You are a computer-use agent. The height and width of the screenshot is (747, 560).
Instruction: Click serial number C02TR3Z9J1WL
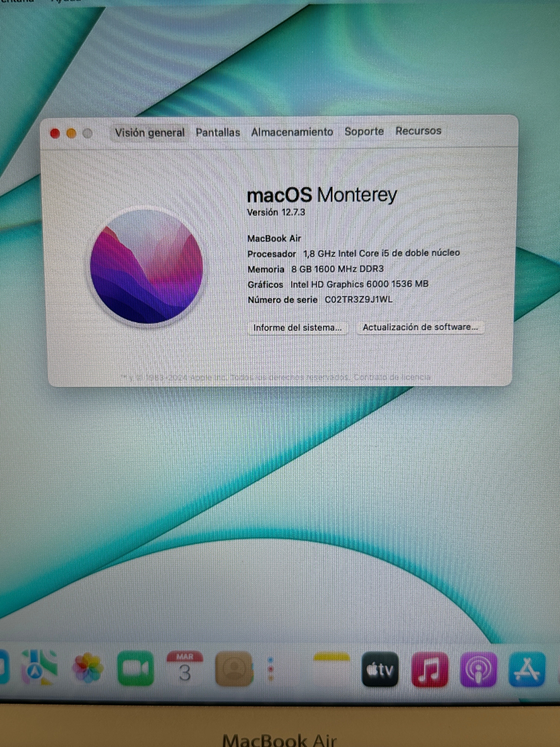(359, 300)
